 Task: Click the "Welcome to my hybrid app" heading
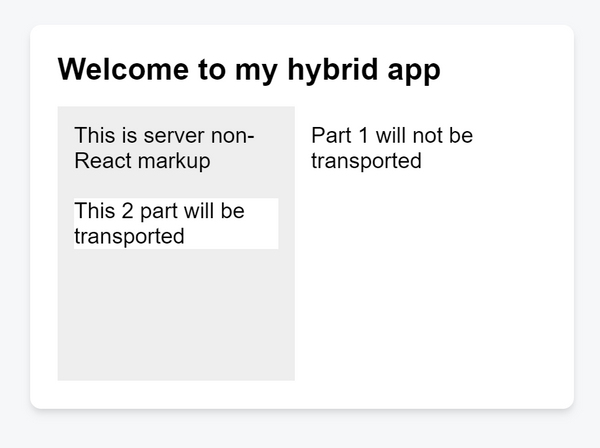(249, 70)
